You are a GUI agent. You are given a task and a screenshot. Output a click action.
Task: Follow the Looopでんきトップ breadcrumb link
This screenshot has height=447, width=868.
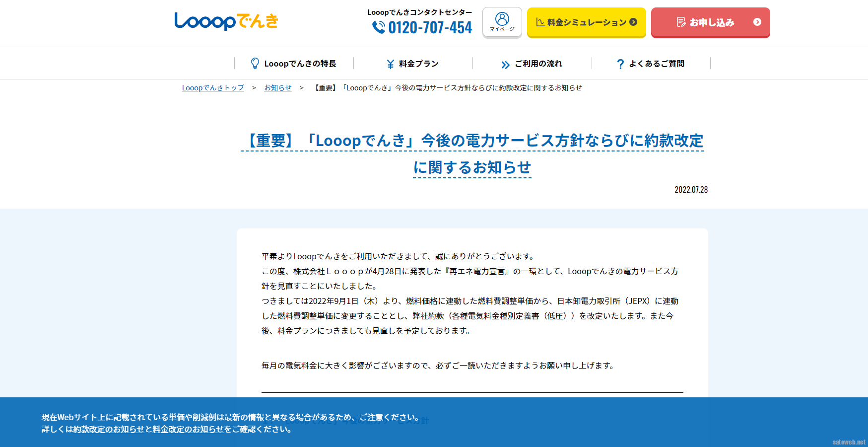pyautogui.click(x=213, y=88)
